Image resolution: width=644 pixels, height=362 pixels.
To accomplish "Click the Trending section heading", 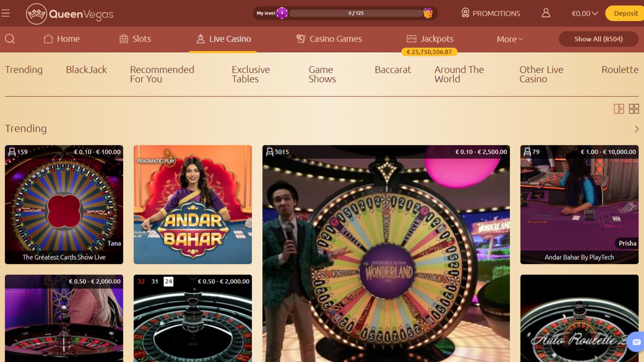I will (x=26, y=129).
